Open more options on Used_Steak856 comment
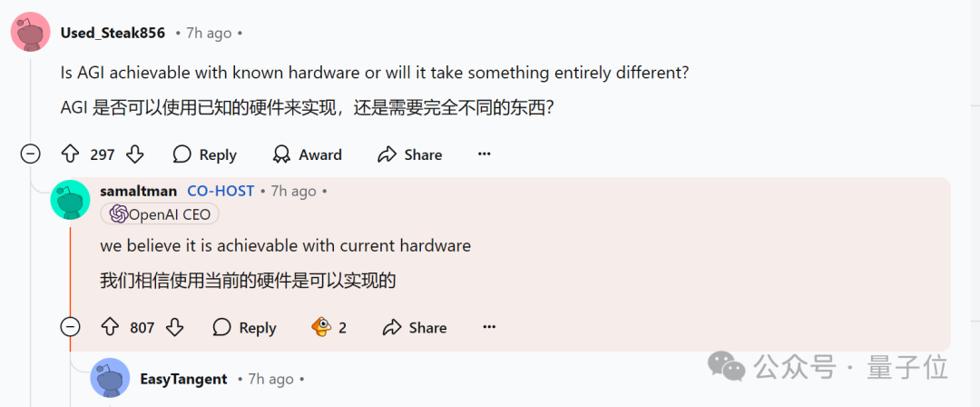Image resolution: width=980 pixels, height=407 pixels. tap(485, 154)
